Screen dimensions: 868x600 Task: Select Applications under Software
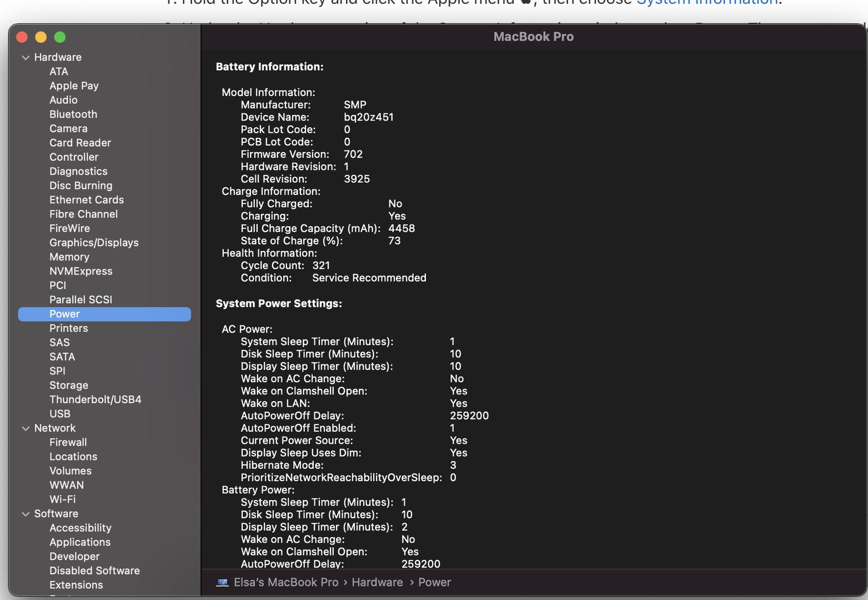coord(80,542)
